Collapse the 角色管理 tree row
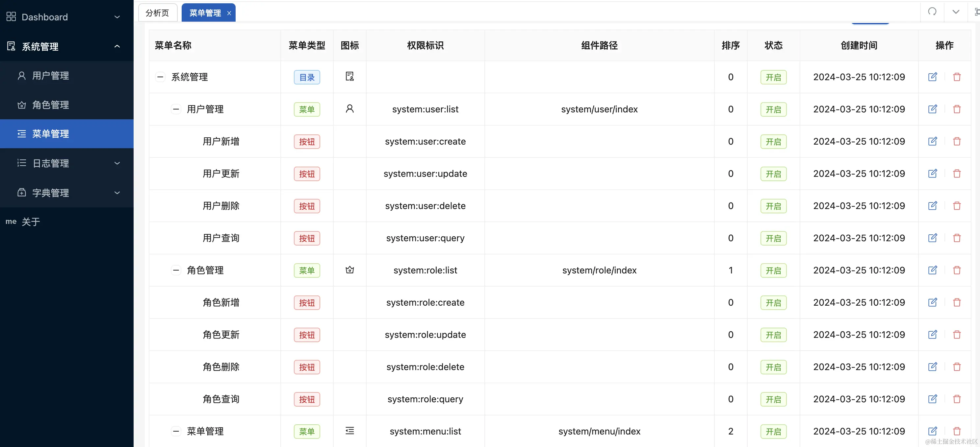980x447 pixels. coord(176,270)
